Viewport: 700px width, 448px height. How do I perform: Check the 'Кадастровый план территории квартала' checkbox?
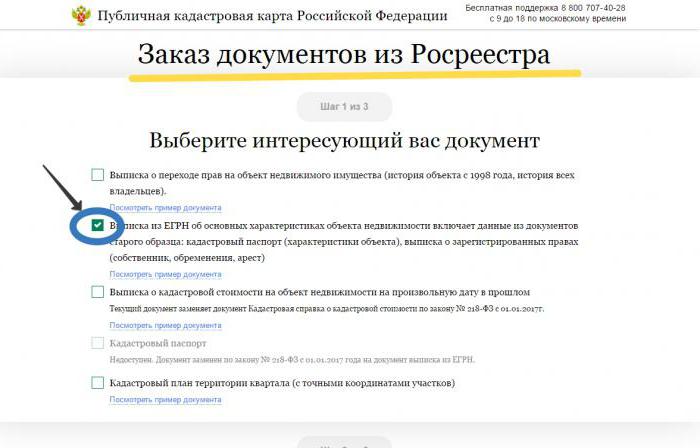click(x=97, y=383)
